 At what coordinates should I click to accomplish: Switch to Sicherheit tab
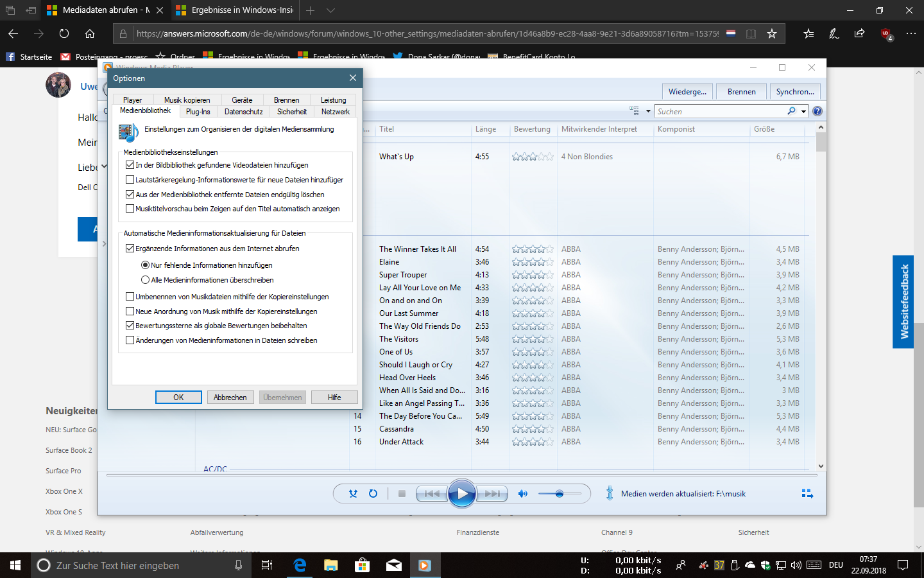pyautogui.click(x=292, y=112)
